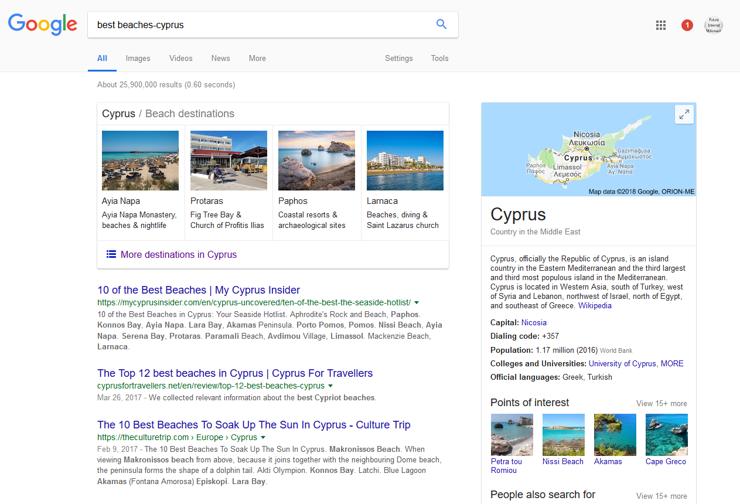Open the More search tab menu
Image resolution: width=740 pixels, height=504 pixels.
pos(257,58)
